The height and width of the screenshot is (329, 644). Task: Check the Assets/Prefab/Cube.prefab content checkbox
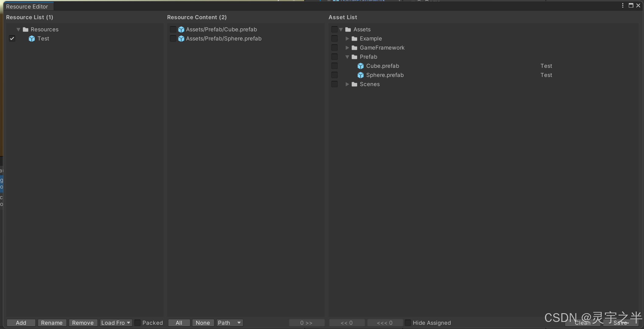click(x=173, y=29)
